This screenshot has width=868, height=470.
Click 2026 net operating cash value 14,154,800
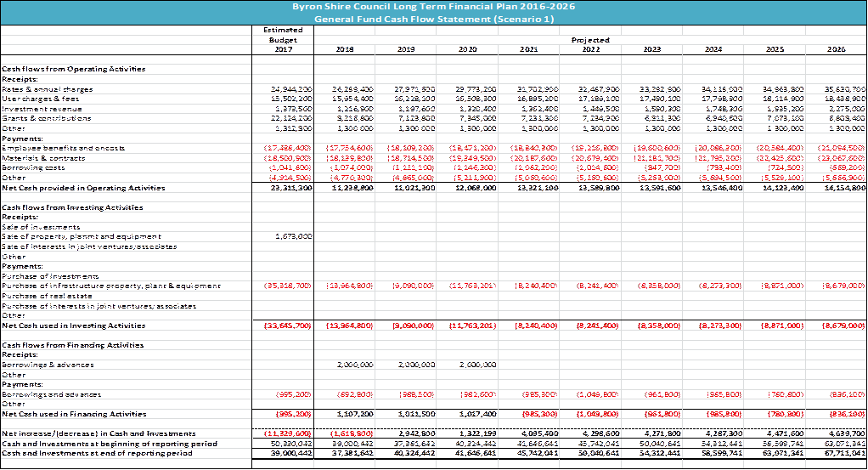(844, 188)
